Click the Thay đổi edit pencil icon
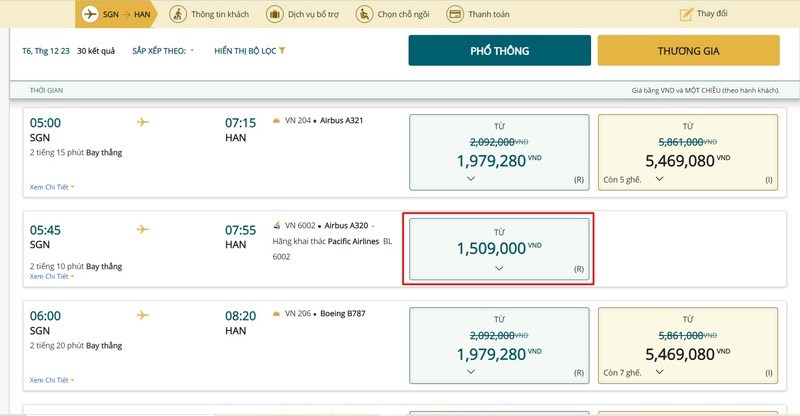Screen dimensions: 800x416 pyautogui.click(x=686, y=14)
